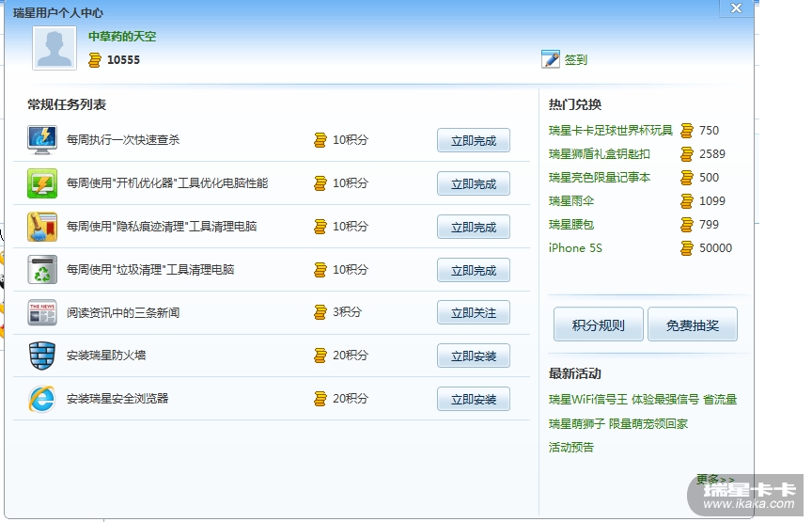Click the 签到 sign-in link
This screenshot has width=812, height=522.
pos(576,59)
